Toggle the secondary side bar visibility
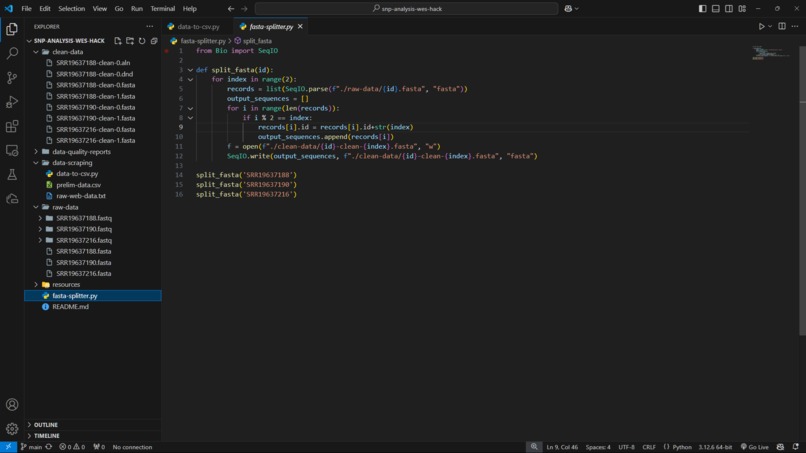 (x=729, y=9)
